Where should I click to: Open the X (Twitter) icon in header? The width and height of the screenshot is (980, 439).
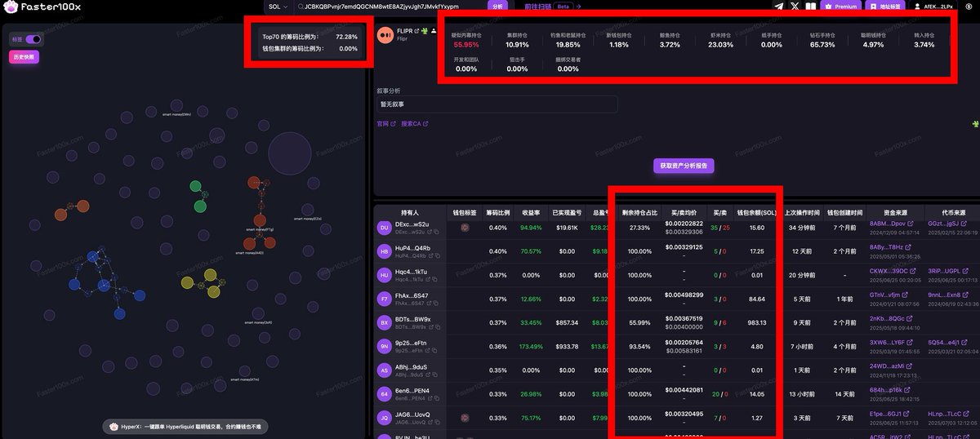pyautogui.click(x=795, y=6)
